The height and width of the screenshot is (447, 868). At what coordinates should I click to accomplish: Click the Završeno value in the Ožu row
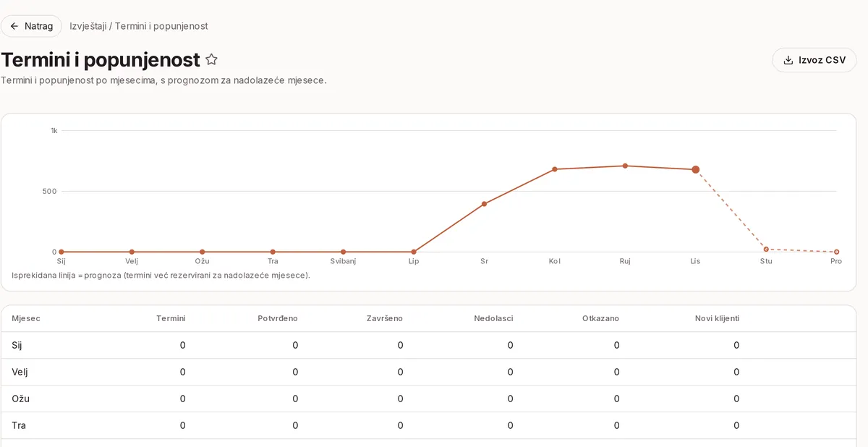click(400, 399)
